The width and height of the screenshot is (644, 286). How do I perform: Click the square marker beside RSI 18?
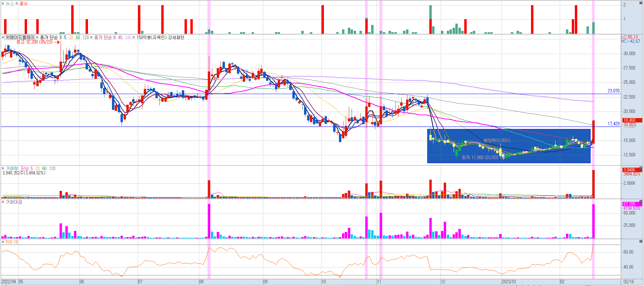tap(3, 242)
